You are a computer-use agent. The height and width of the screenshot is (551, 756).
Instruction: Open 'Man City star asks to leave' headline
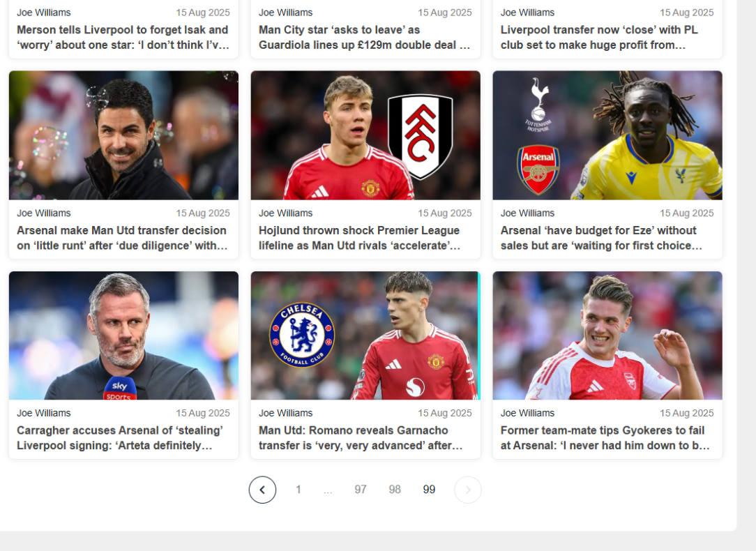(x=365, y=37)
